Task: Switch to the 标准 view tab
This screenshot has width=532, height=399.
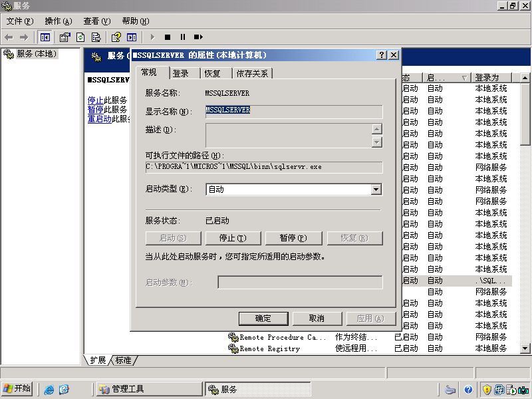Action: [x=124, y=360]
